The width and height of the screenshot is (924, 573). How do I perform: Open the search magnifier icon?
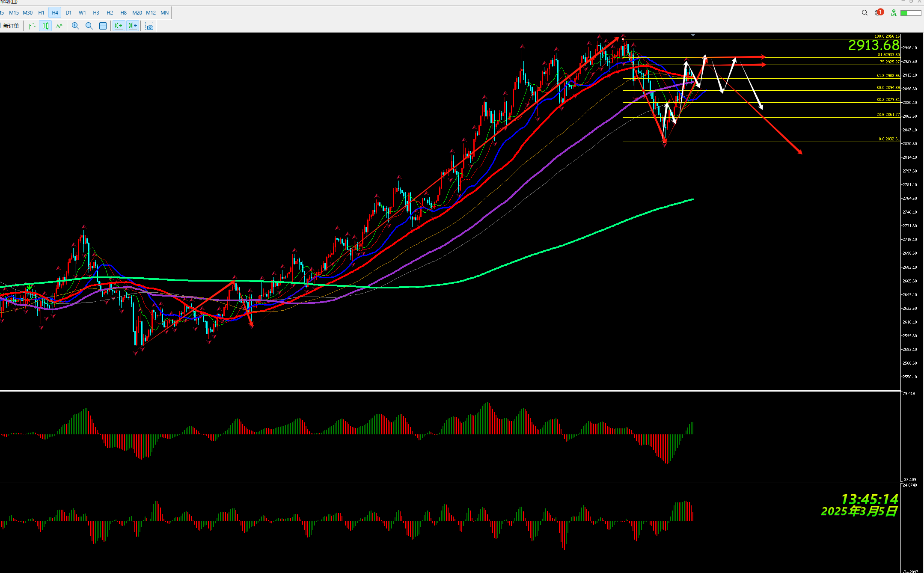tap(865, 13)
